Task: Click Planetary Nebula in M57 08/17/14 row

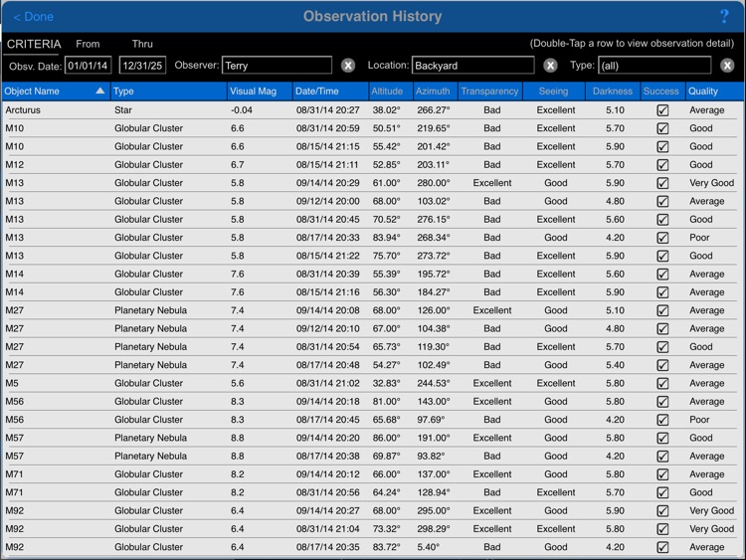Action: (x=150, y=456)
